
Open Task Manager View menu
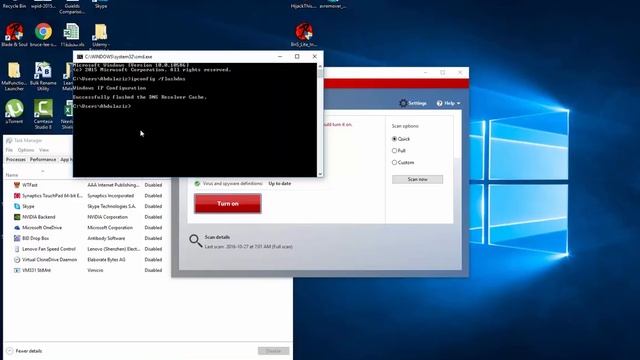pos(44,150)
